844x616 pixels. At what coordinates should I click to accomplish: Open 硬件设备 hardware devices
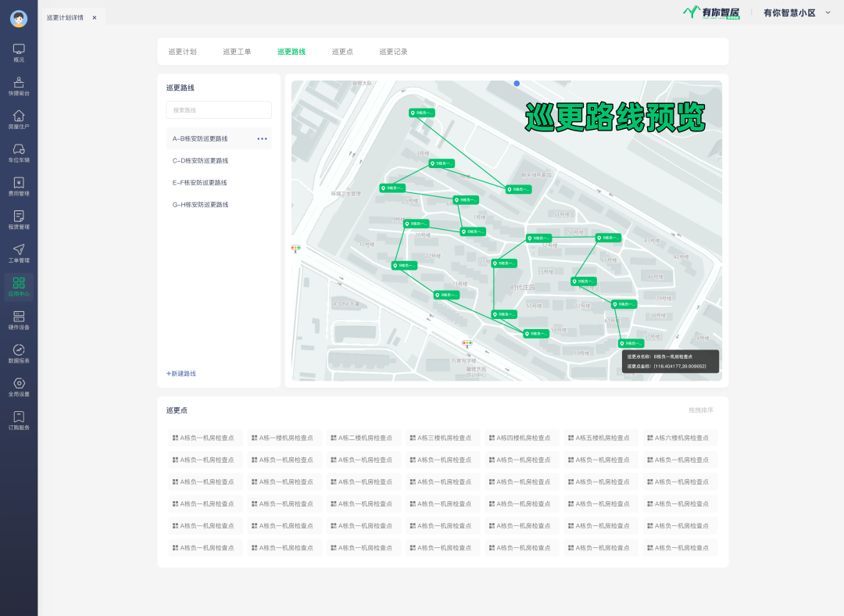[x=19, y=317]
